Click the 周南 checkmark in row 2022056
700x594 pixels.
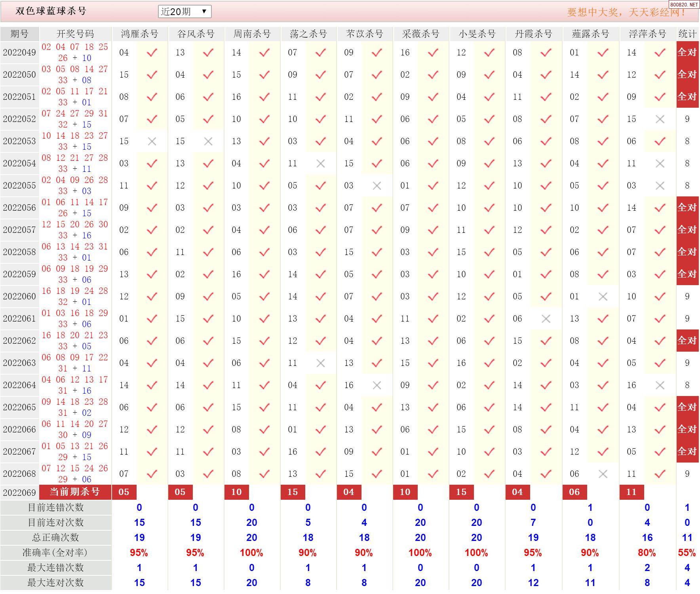(264, 208)
